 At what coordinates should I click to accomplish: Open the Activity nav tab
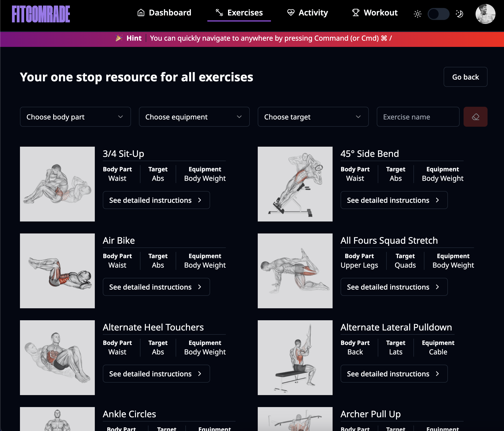307,12
